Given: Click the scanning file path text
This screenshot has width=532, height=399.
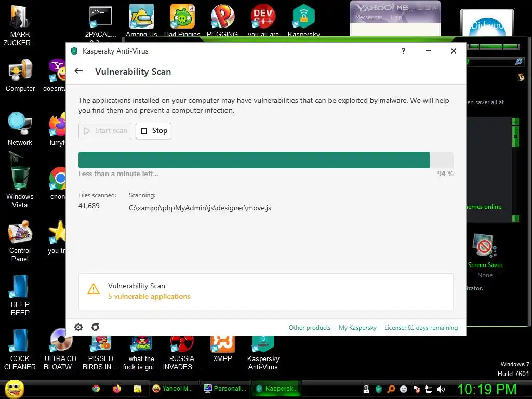Looking at the screenshot, I should point(200,208).
